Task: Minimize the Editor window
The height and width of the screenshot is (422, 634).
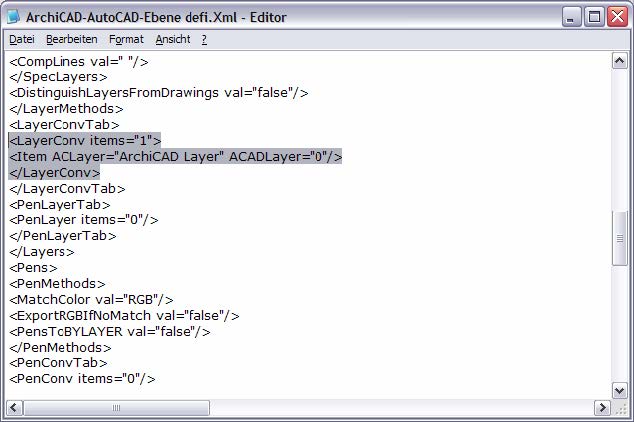Action: click(x=571, y=17)
